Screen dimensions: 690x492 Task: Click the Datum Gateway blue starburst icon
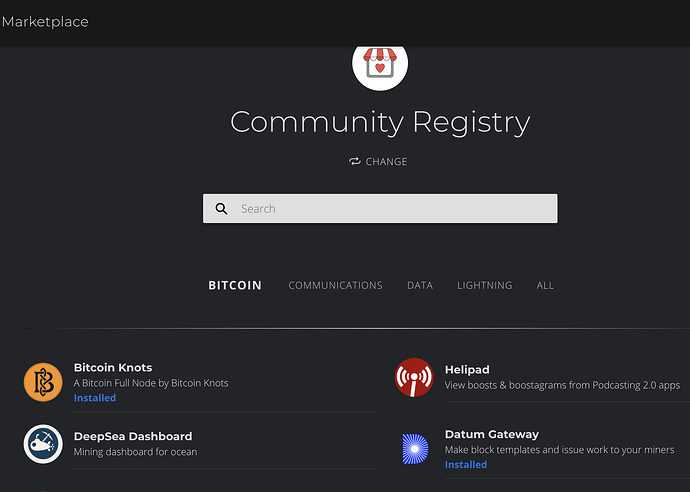point(415,449)
